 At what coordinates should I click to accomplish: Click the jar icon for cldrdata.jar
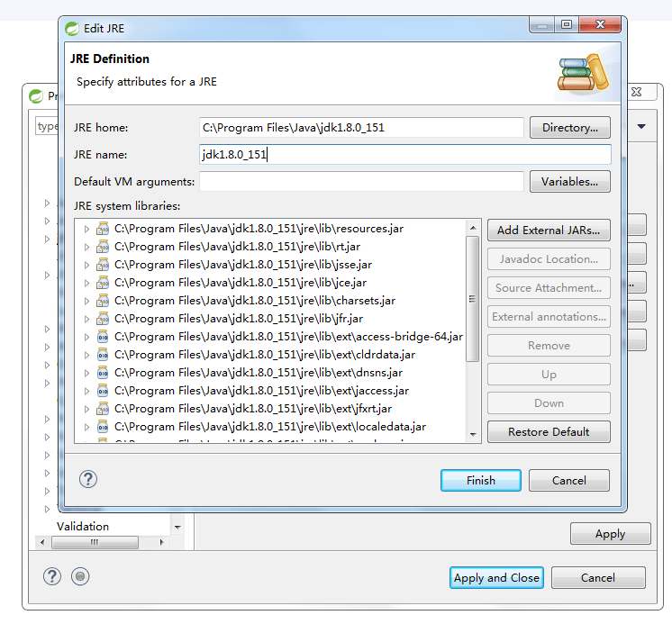[103, 355]
